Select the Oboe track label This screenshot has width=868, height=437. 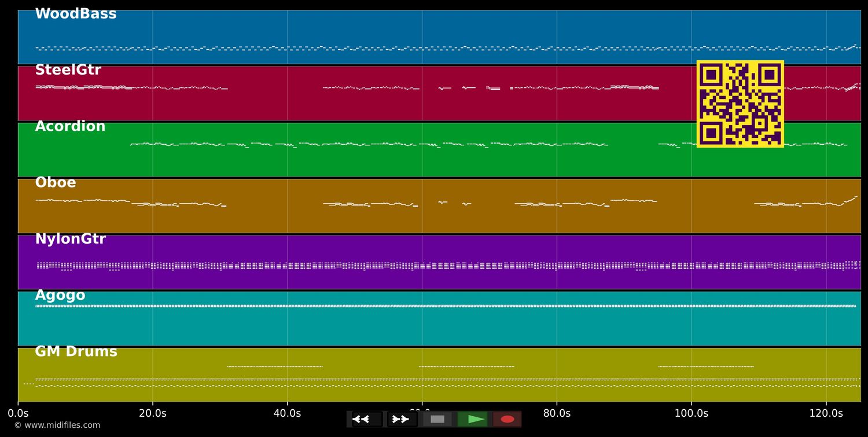(x=56, y=183)
